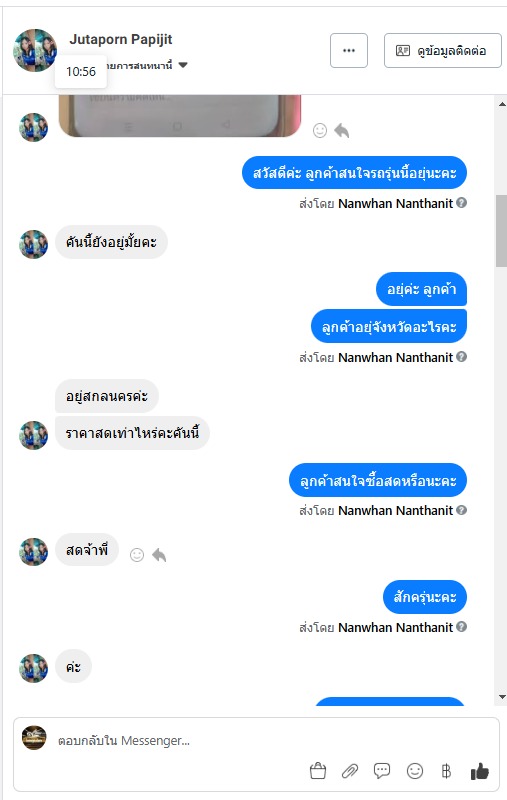507x800 pixels.
Task: Attach a file with the paperclip icon
Action: point(350,770)
